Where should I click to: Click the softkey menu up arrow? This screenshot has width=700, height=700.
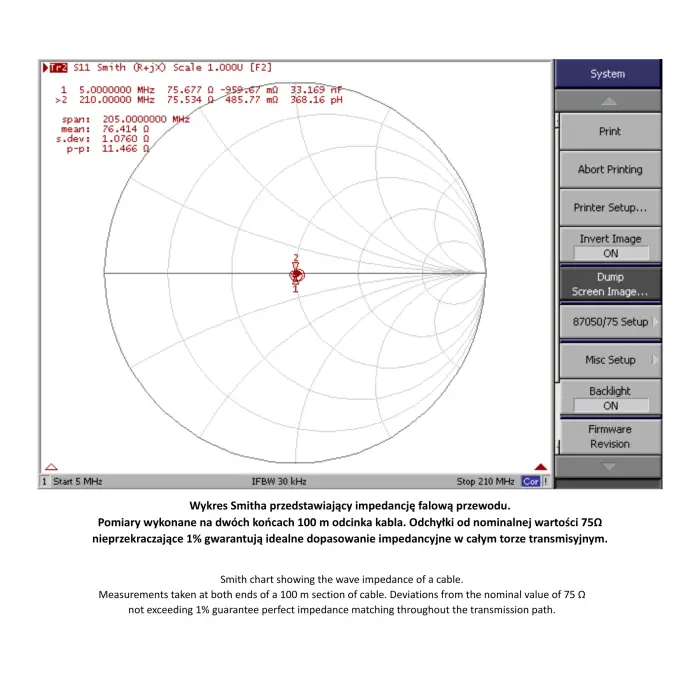(608, 101)
